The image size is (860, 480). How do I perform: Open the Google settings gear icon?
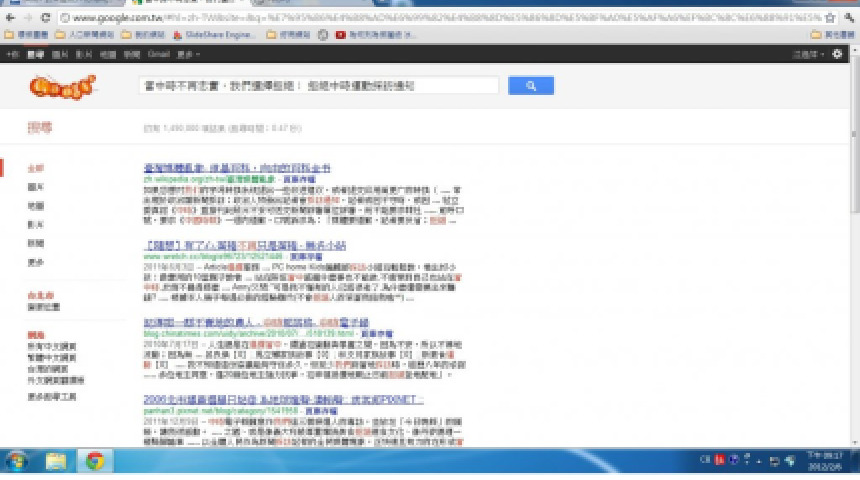838,54
